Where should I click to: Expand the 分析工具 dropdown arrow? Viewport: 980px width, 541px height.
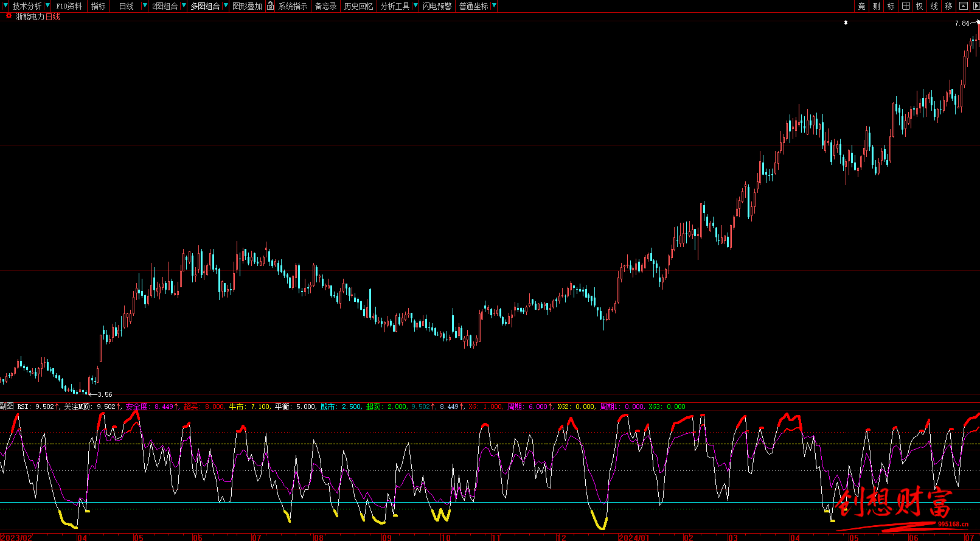coord(415,5)
